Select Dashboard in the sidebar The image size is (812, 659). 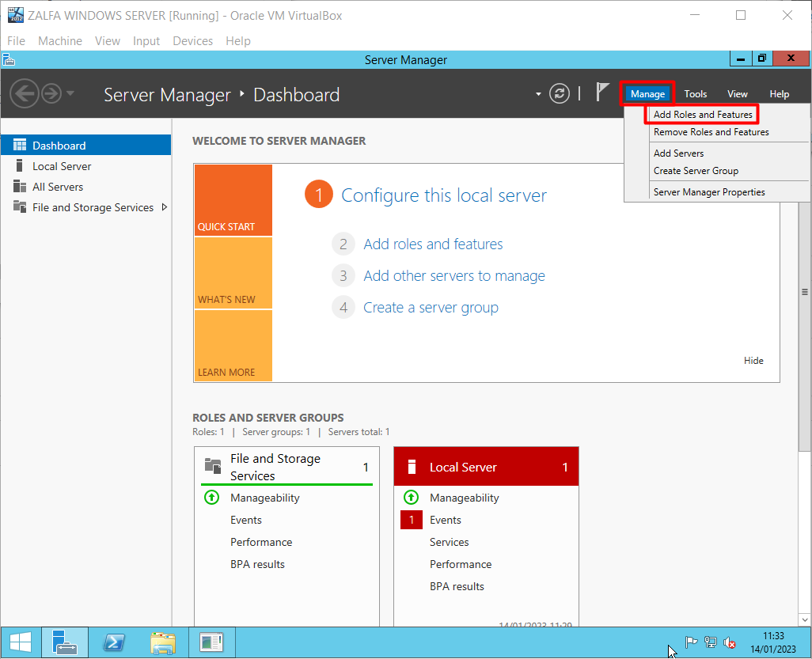pos(86,146)
